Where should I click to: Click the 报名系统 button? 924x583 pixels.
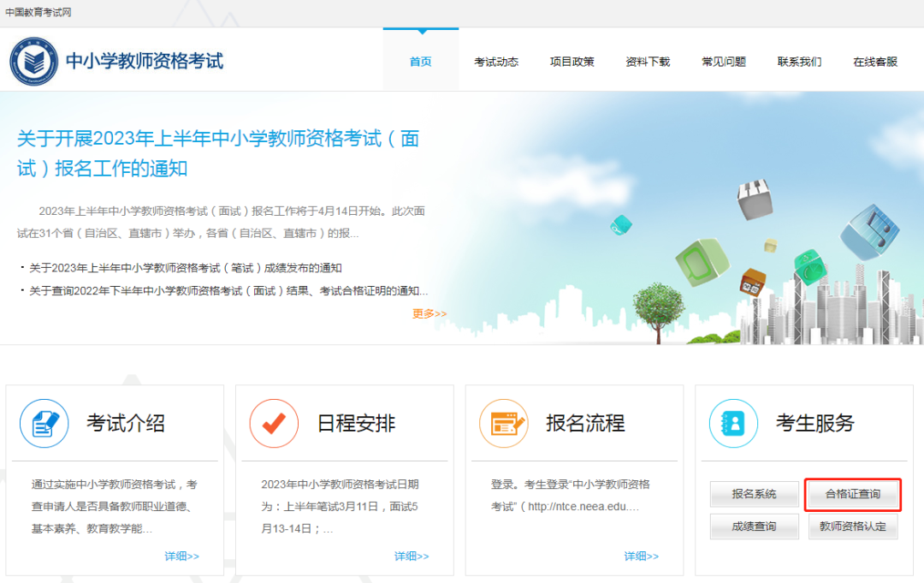click(754, 494)
